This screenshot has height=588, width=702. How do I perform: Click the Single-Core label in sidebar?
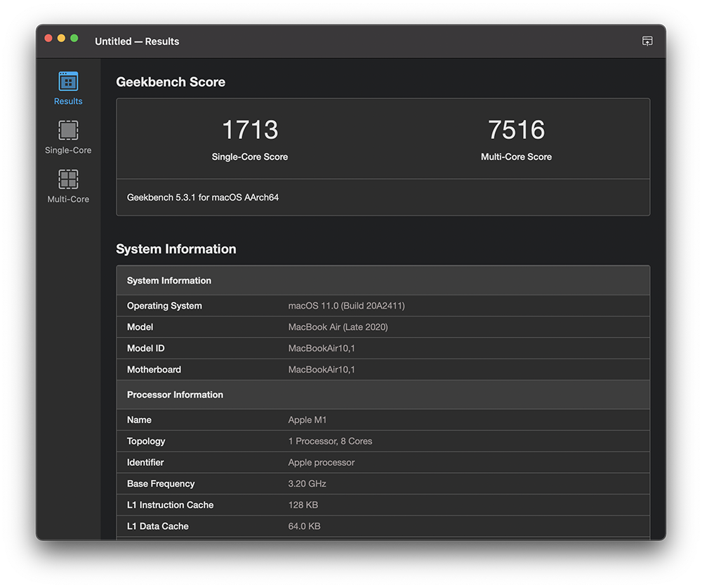(68, 150)
